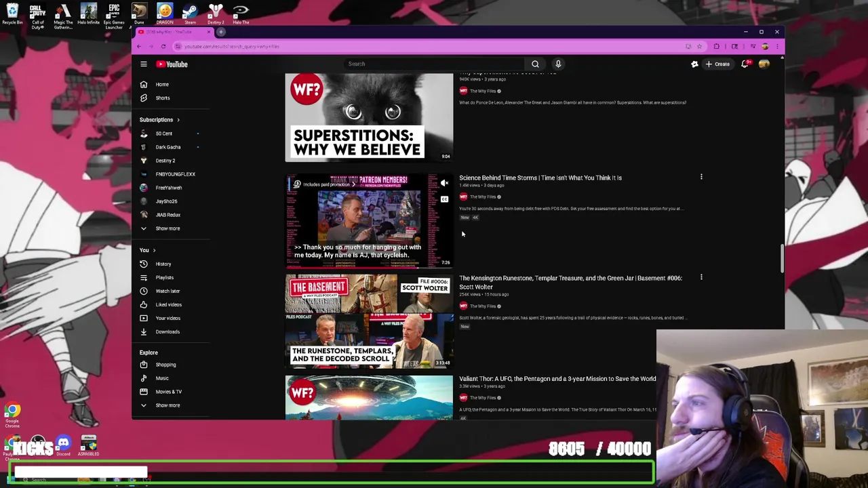
Task: Open a new Chrome tab
Action: coord(221,32)
